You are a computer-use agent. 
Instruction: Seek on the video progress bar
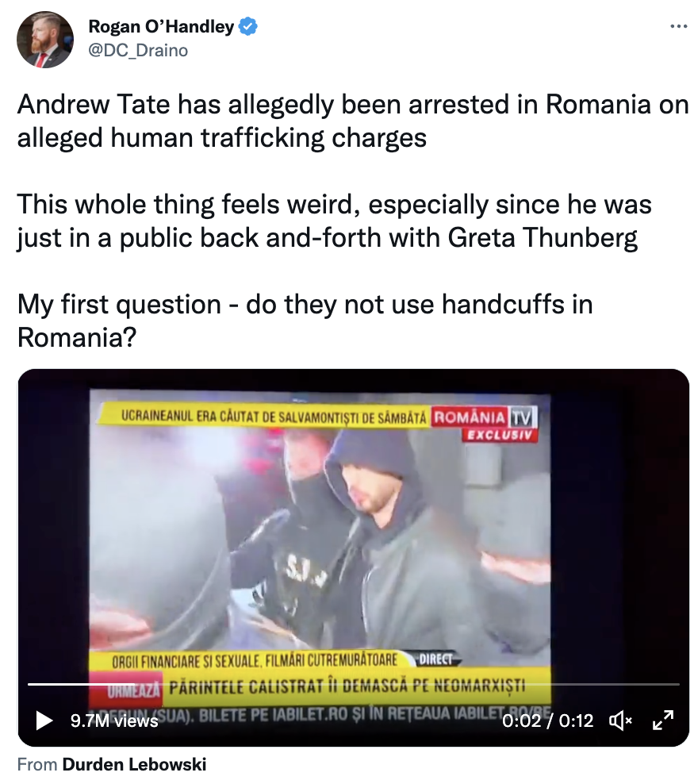coord(353,683)
